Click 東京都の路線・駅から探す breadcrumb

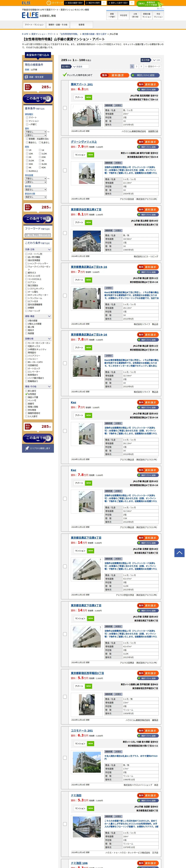94,34
